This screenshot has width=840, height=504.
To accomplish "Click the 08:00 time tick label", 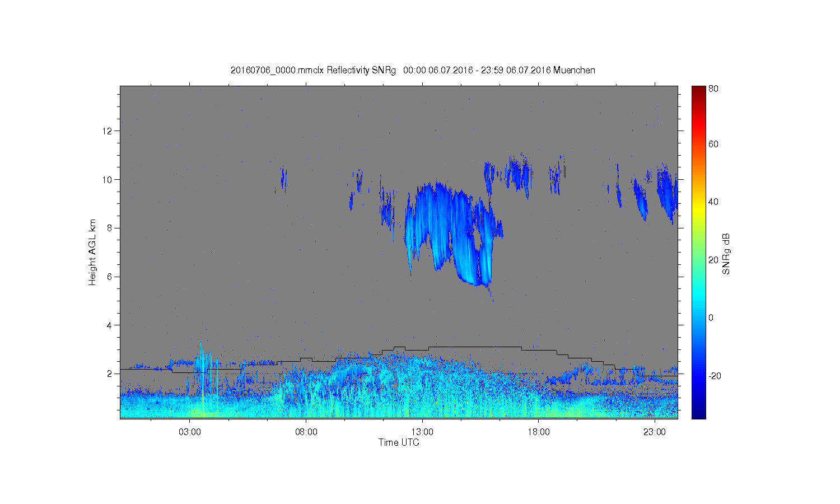I will tap(306, 432).
